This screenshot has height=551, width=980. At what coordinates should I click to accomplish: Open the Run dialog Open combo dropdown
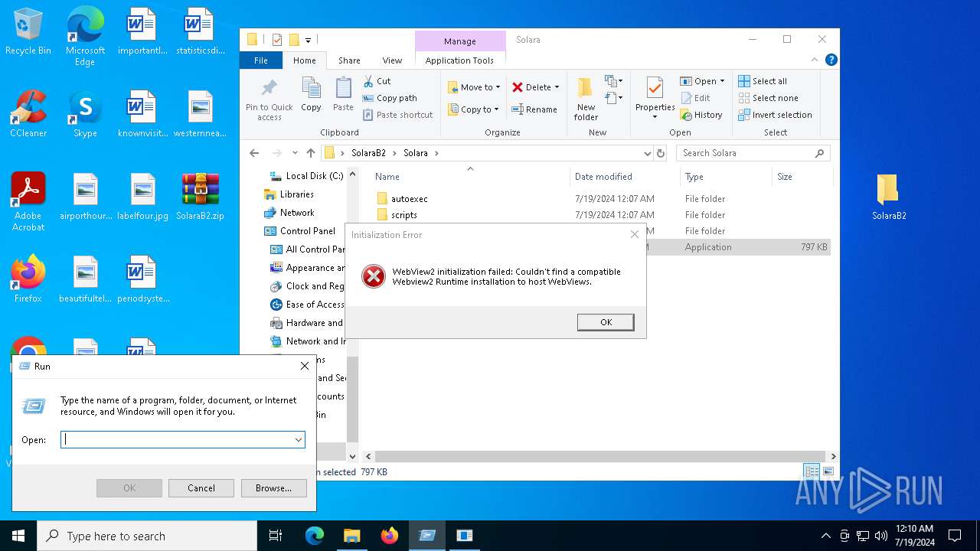click(x=298, y=440)
